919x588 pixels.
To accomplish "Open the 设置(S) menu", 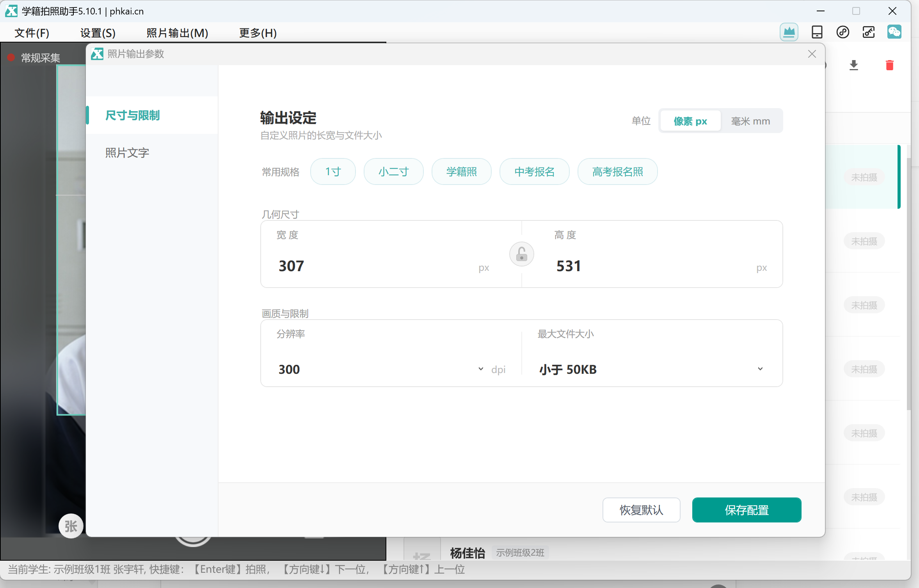I will [98, 33].
